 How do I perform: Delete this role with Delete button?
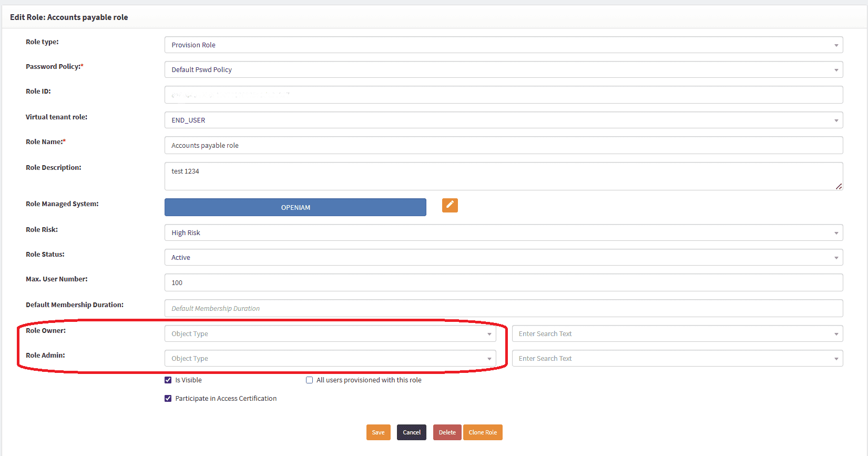447,432
